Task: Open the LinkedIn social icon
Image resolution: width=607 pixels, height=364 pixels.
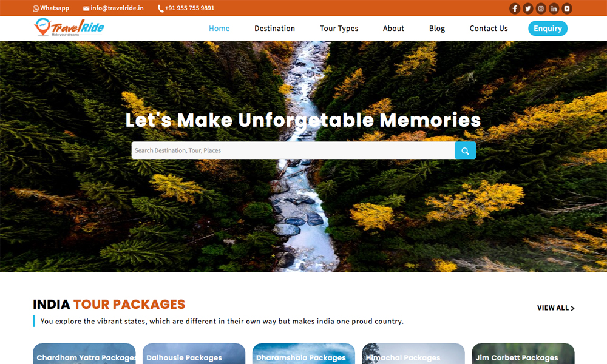Action: coord(554,8)
